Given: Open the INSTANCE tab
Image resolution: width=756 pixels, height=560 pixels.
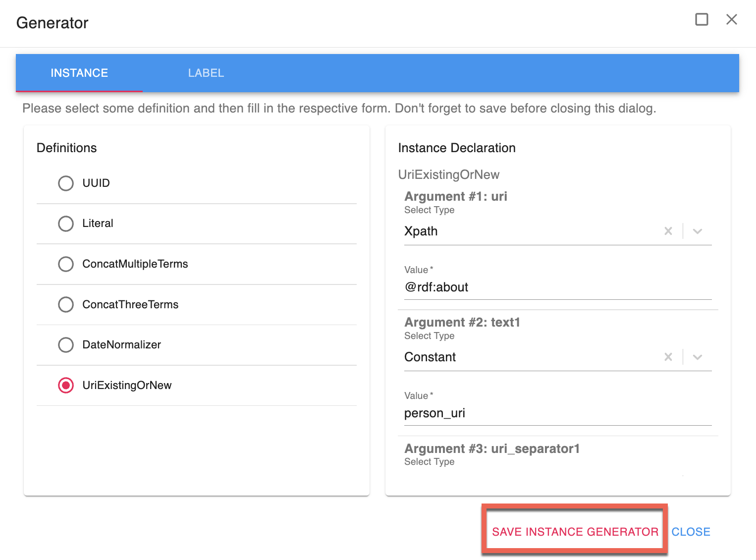Looking at the screenshot, I should (x=79, y=73).
